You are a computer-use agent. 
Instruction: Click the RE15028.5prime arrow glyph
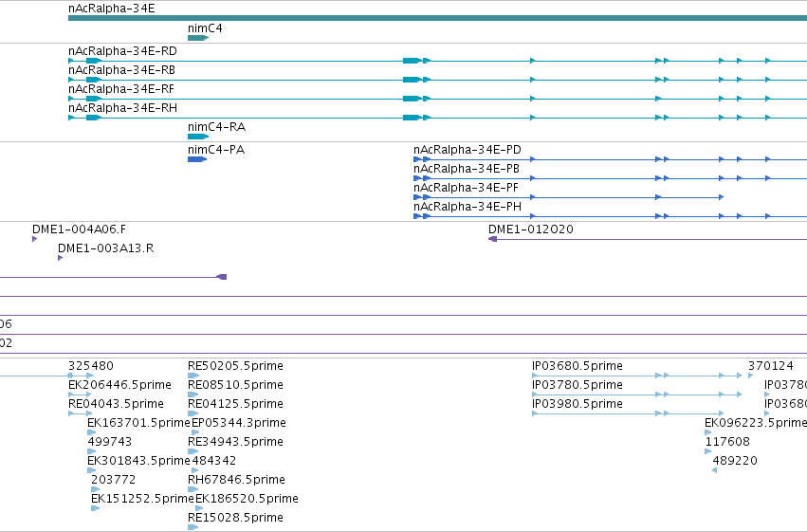coord(193,527)
